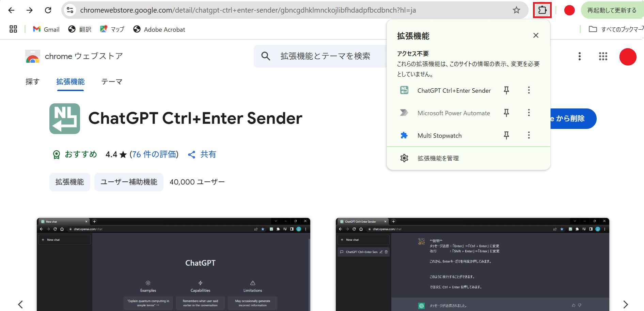644x311 pixels.
Task: Open more options for Microsoft Power Automate
Action: (529, 113)
